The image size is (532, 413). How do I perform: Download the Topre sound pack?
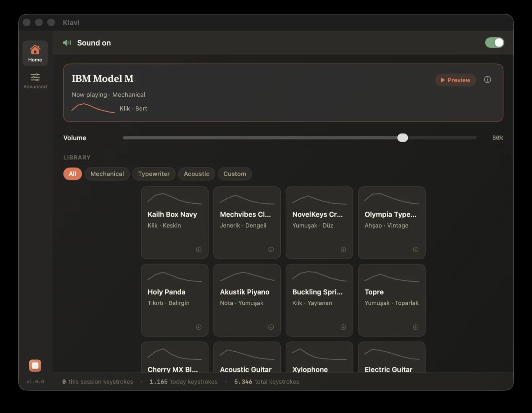(x=416, y=327)
